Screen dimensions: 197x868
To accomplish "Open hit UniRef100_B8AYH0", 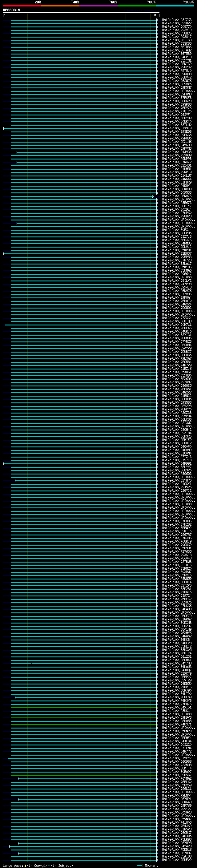I will click(177, 118).
